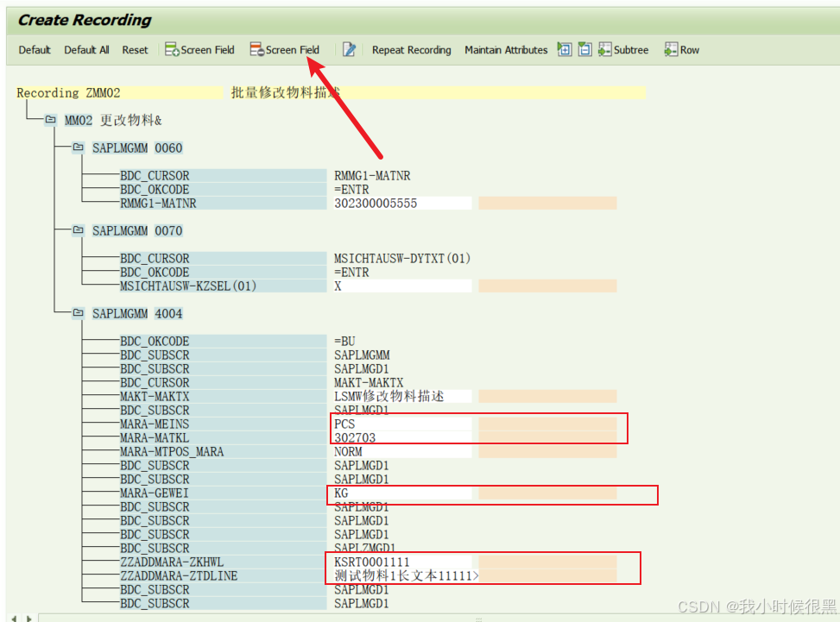Click the Default button
Viewport: 840px width, 622px height.
[35, 50]
